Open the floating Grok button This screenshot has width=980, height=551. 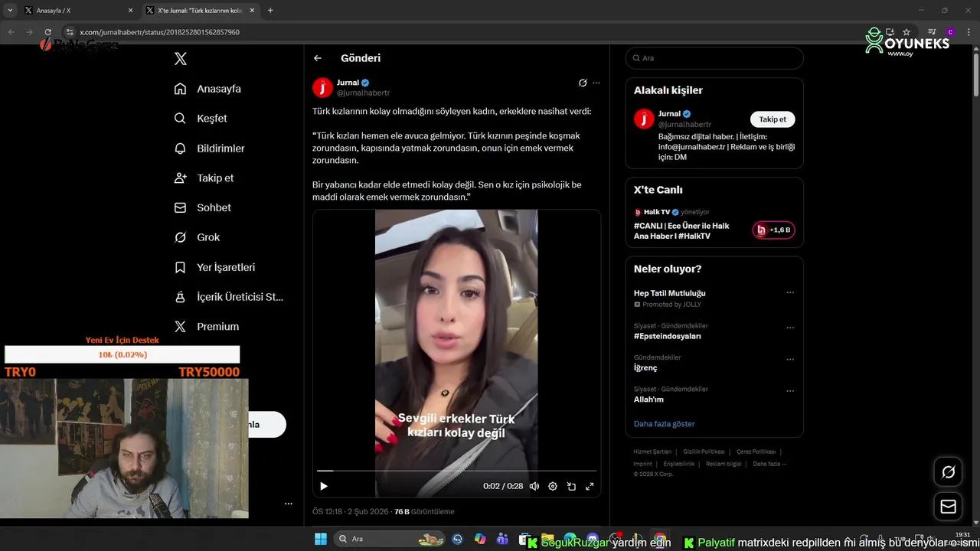click(x=948, y=472)
